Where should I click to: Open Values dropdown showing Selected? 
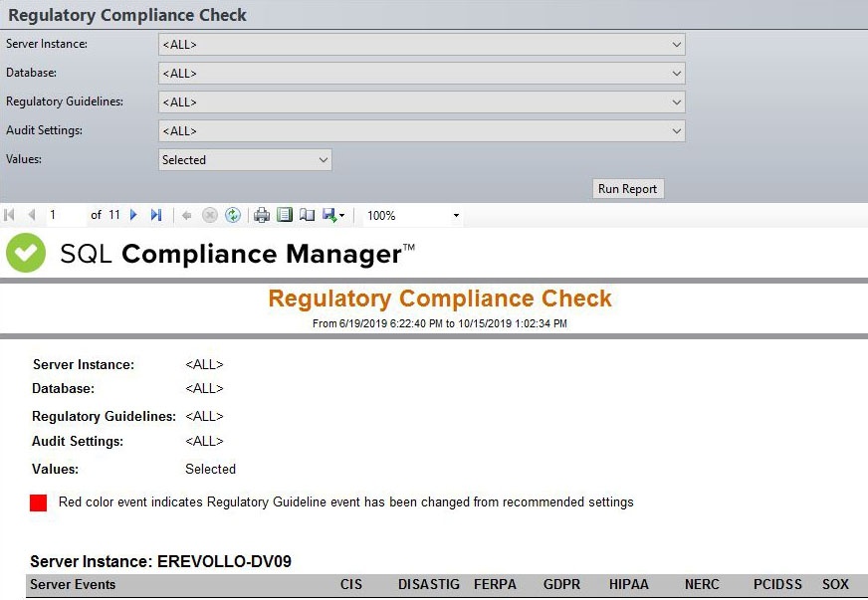245,160
